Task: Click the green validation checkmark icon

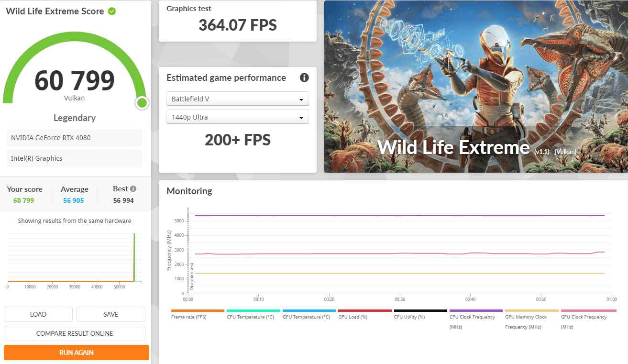Action: [x=112, y=11]
